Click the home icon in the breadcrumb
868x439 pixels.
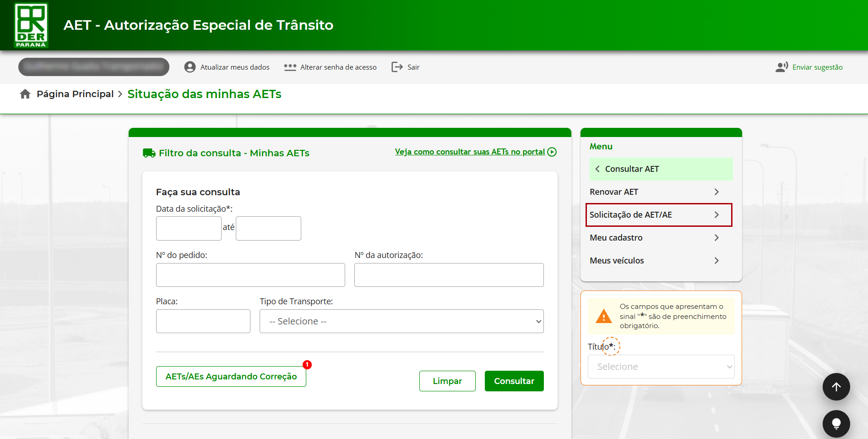click(25, 94)
